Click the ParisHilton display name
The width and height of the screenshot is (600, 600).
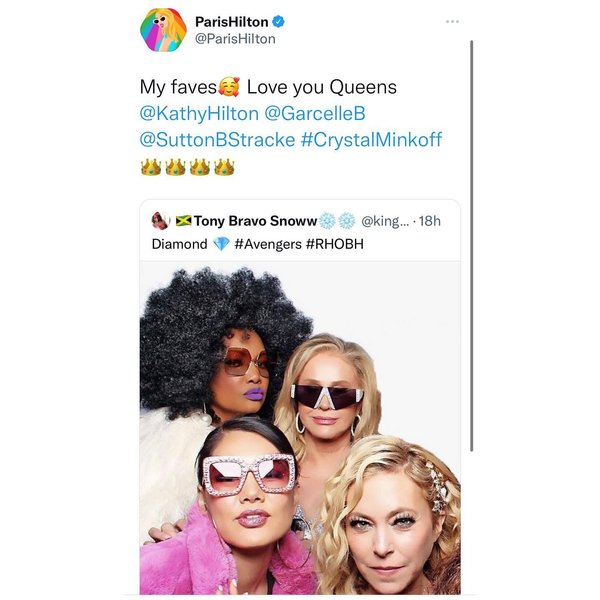(x=232, y=22)
